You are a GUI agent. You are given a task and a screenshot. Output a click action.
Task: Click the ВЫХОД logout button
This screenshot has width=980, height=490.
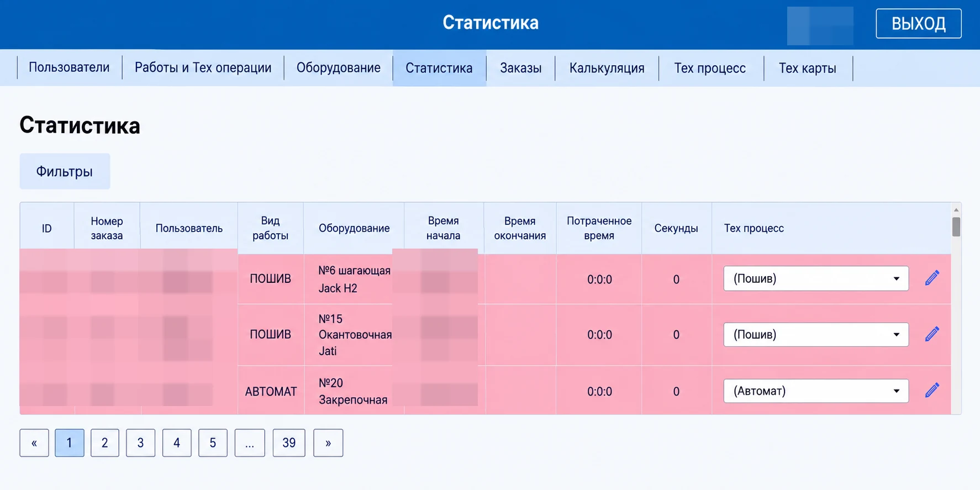[918, 24]
